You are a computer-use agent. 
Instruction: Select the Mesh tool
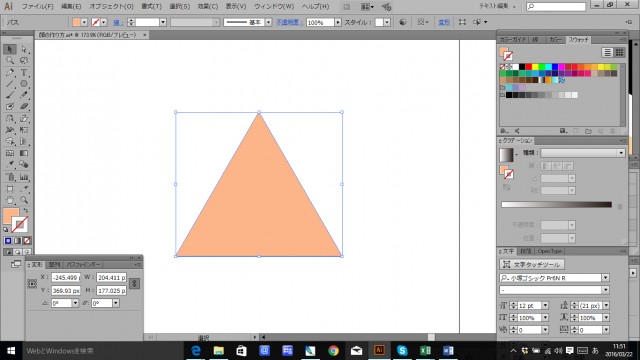(x=10, y=153)
